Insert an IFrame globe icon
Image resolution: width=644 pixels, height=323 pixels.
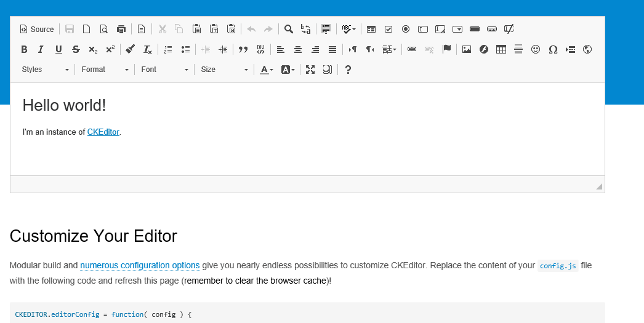pos(587,50)
